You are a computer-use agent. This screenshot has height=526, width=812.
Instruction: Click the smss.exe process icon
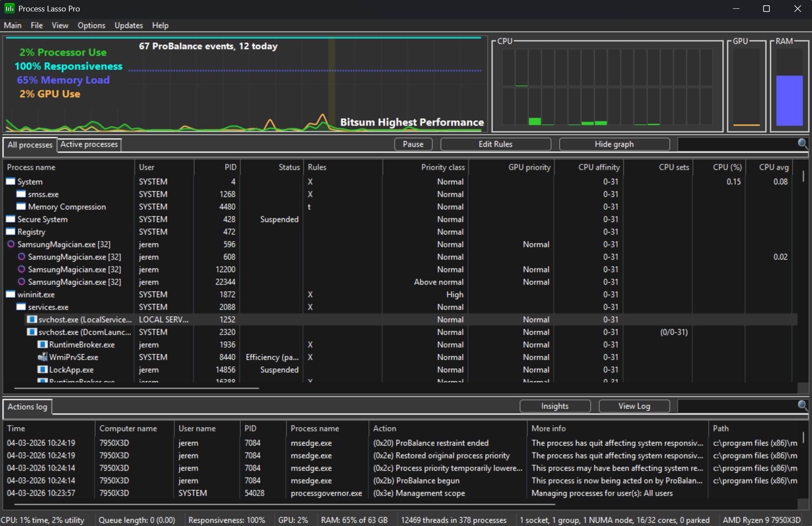click(21, 194)
